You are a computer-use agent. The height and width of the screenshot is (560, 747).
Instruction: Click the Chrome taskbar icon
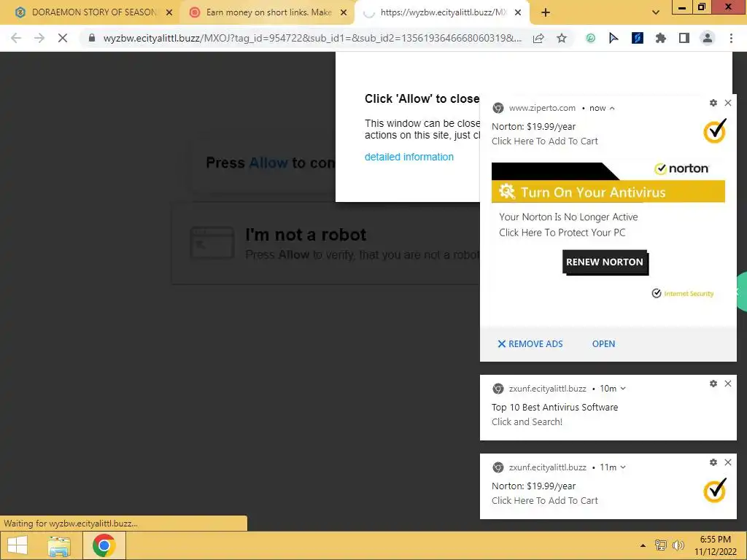click(104, 545)
